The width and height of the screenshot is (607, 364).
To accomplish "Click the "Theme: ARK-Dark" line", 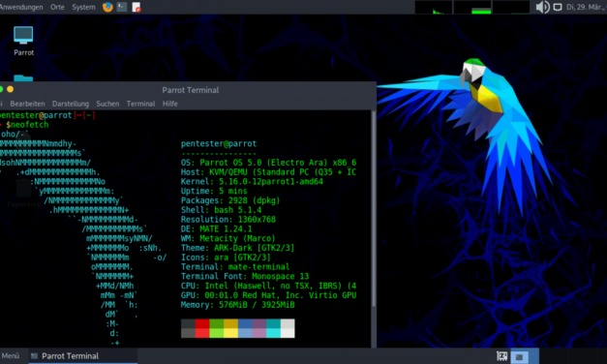I will [238, 248].
